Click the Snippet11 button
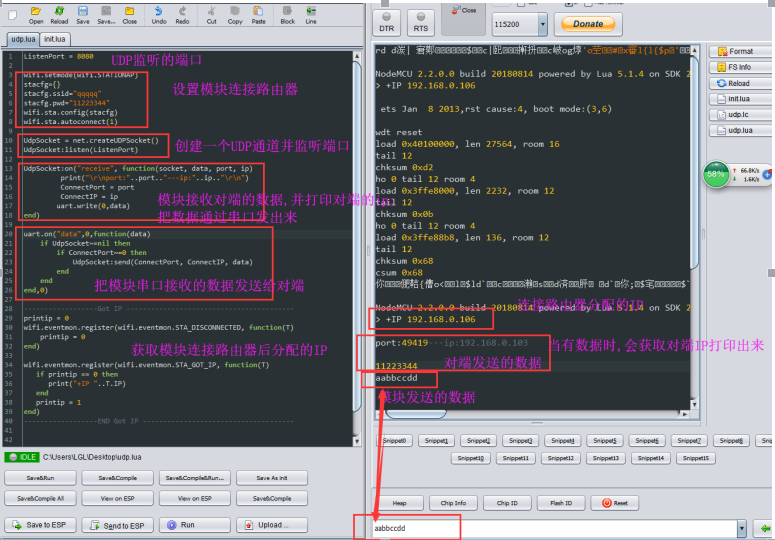This screenshot has width=775, height=540. (x=516, y=458)
